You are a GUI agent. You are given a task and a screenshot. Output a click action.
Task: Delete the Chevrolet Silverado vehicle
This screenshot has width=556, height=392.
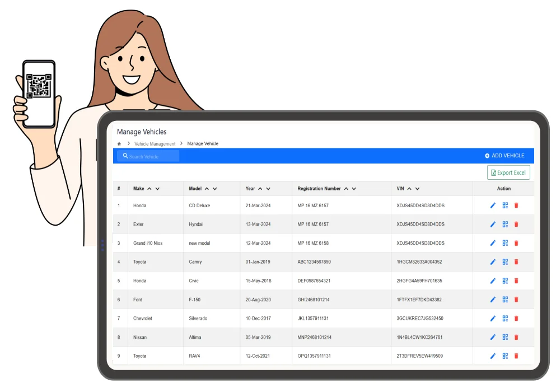tap(516, 318)
